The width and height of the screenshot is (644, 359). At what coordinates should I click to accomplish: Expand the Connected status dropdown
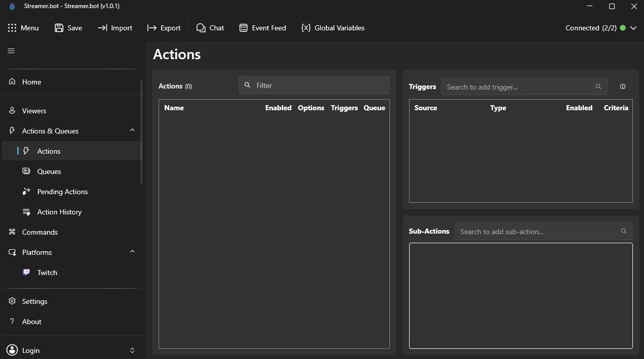tap(633, 28)
